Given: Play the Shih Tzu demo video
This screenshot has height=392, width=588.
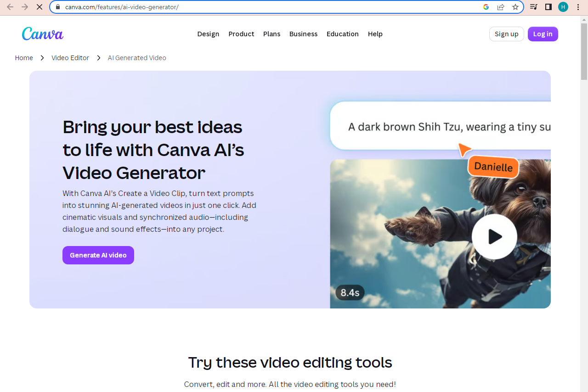Looking at the screenshot, I should (x=494, y=237).
